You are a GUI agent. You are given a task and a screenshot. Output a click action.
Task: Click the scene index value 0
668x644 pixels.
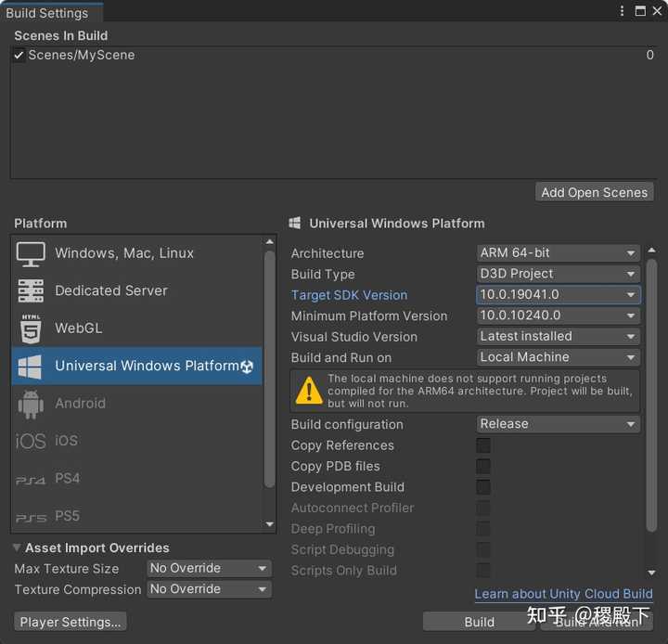click(x=649, y=56)
